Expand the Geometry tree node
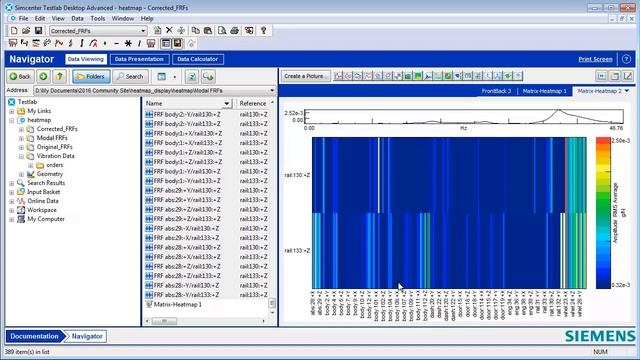 (21, 174)
